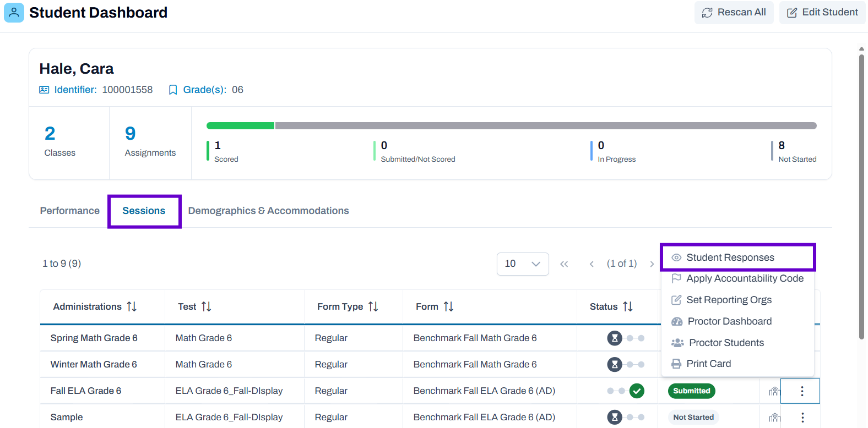Click the scrollbar up arrow
This screenshot has width=868, height=428.
861,49
